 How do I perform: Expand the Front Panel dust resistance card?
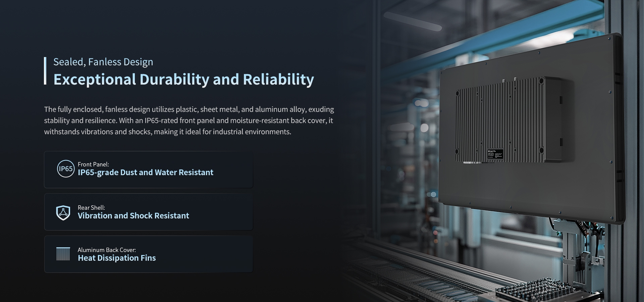click(148, 169)
